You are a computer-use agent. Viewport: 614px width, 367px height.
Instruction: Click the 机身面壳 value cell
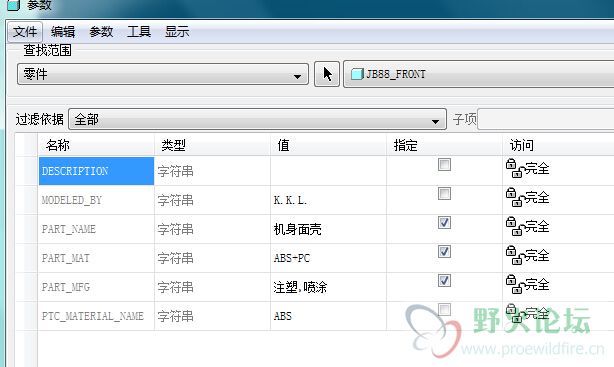point(328,229)
